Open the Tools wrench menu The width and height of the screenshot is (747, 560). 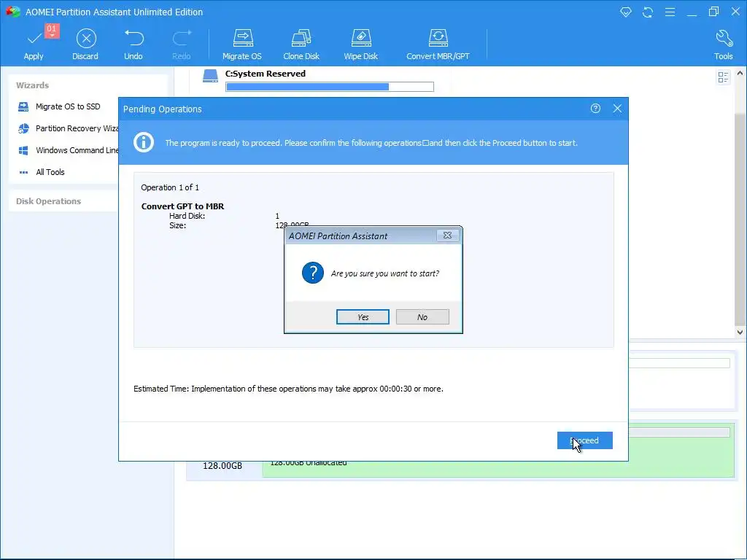point(723,44)
